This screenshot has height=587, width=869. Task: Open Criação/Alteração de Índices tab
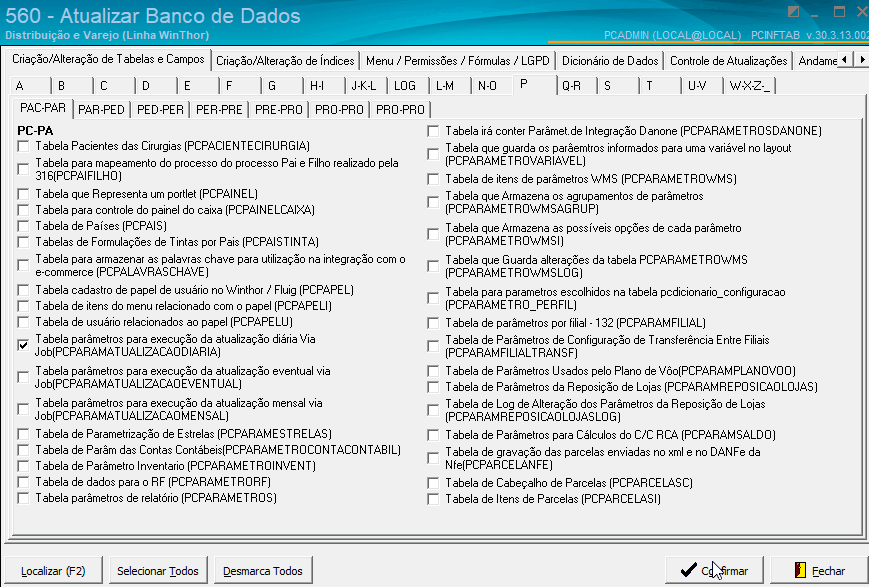(285, 61)
